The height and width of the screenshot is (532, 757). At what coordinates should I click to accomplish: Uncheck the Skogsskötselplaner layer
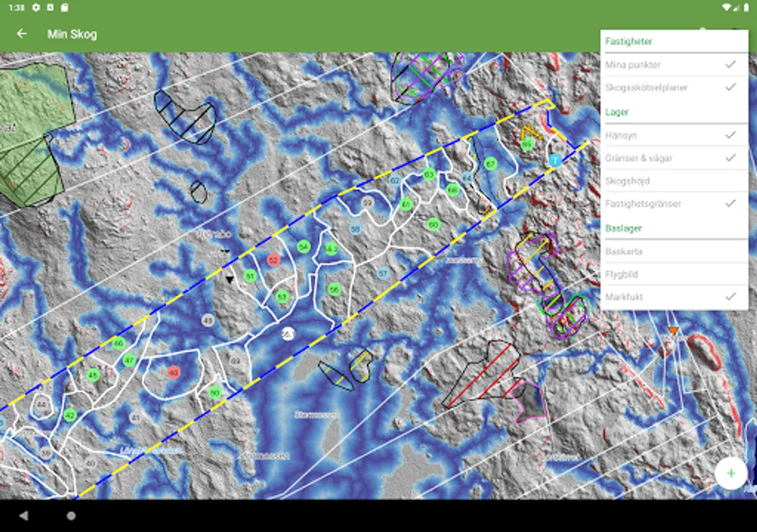click(674, 87)
